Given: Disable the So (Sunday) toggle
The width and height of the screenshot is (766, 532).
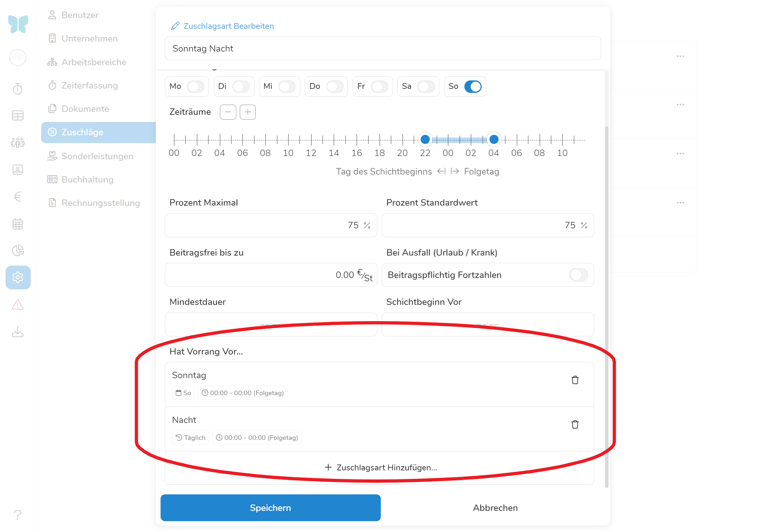Looking at the screenshot, I should point(472,86).
